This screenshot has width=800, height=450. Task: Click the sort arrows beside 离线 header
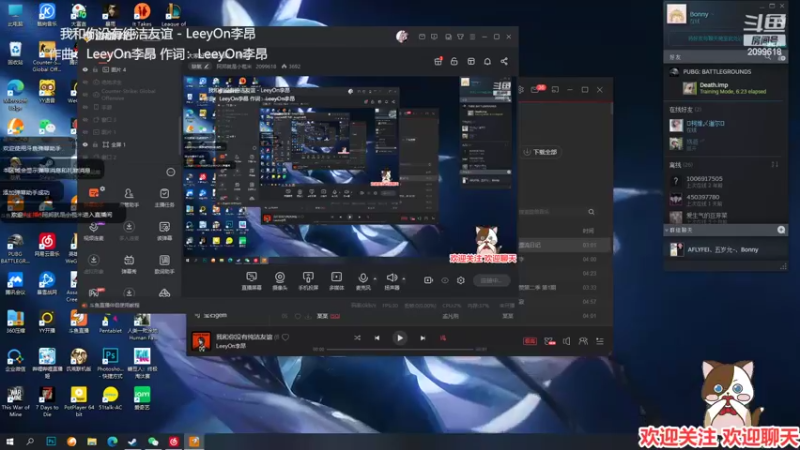click(x=774, y=164)
